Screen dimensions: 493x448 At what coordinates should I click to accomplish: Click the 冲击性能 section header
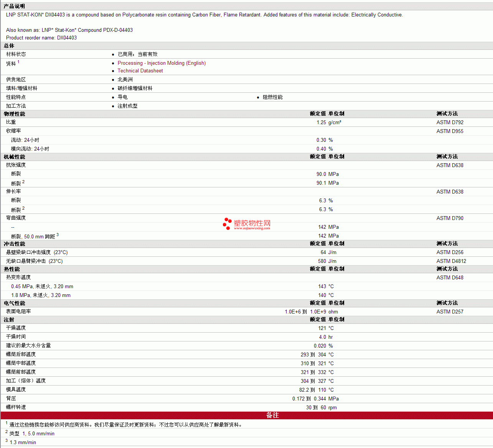point(15,244)
